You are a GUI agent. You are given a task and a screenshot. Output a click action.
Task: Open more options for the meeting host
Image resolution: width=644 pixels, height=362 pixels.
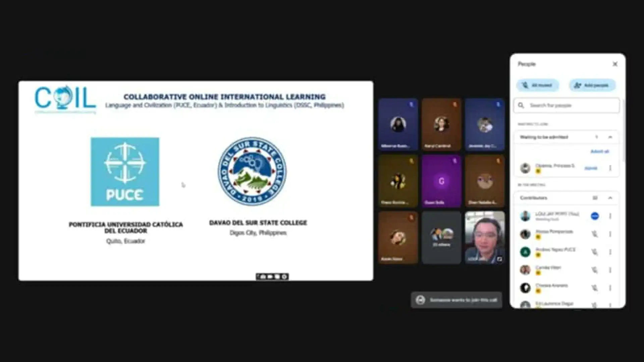[610, 216]
